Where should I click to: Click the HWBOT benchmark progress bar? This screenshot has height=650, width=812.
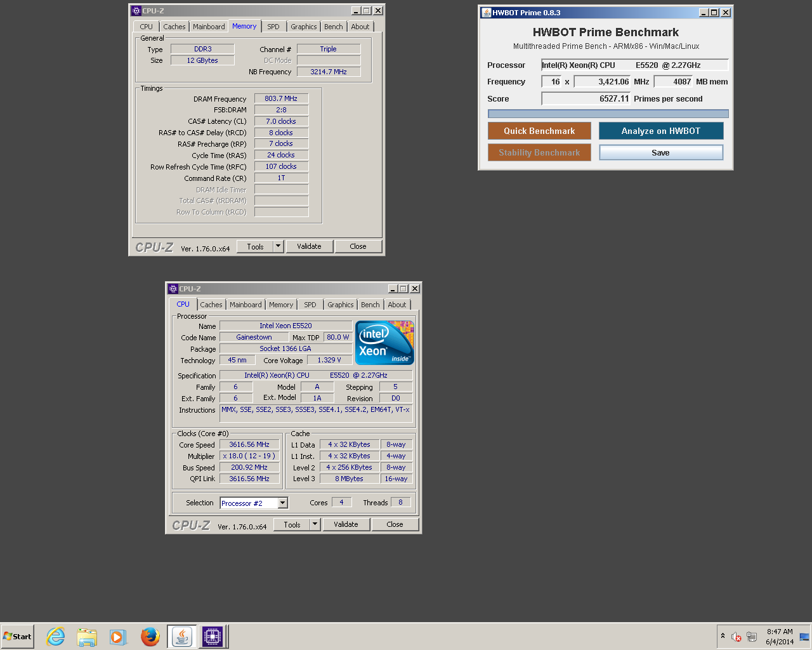pyautogui.click(x=608, y=114)
